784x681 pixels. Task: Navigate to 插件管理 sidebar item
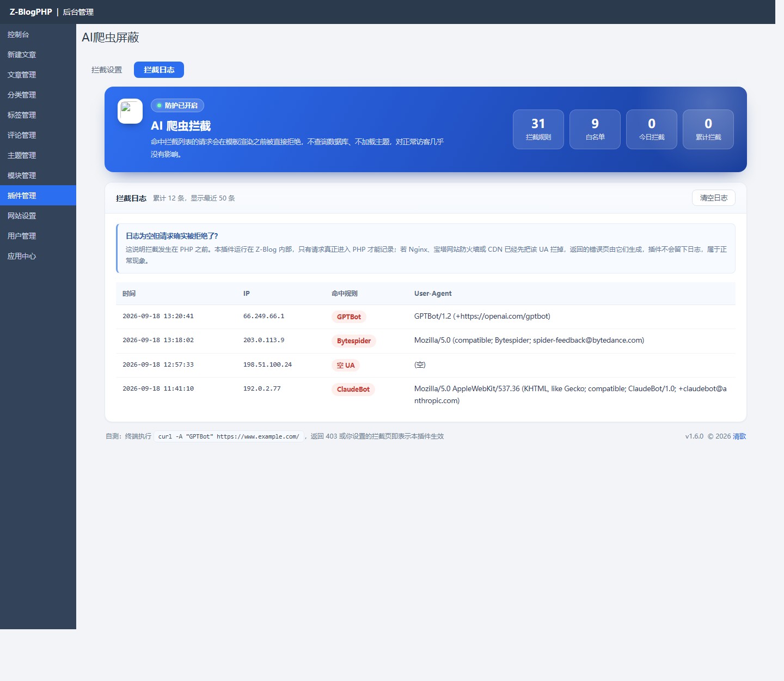coord(38,196)
